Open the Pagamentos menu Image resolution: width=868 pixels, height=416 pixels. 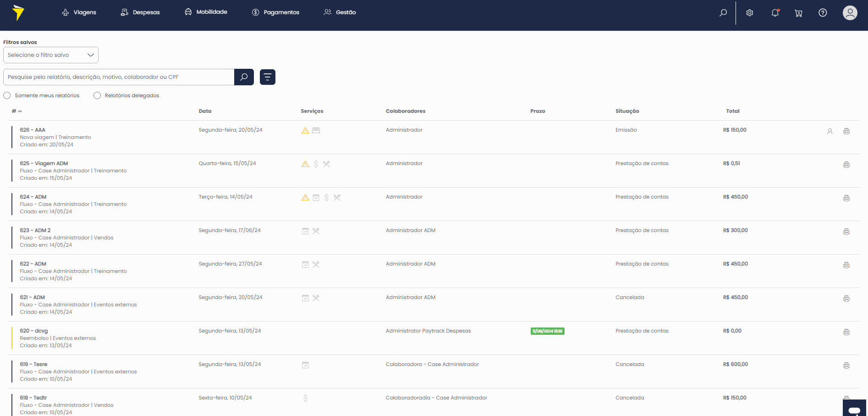pos(275,12)
